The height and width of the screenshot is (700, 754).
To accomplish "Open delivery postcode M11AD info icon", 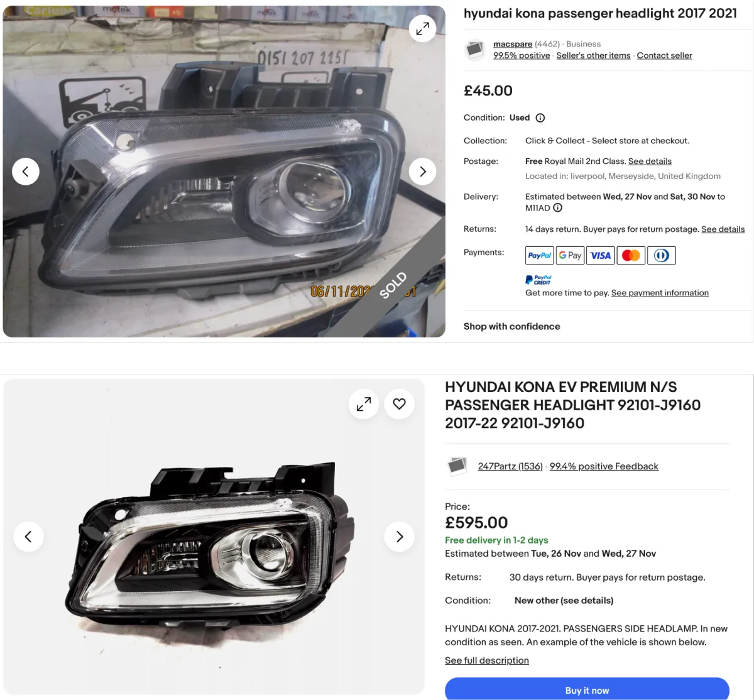I will [x=557, y=208].
